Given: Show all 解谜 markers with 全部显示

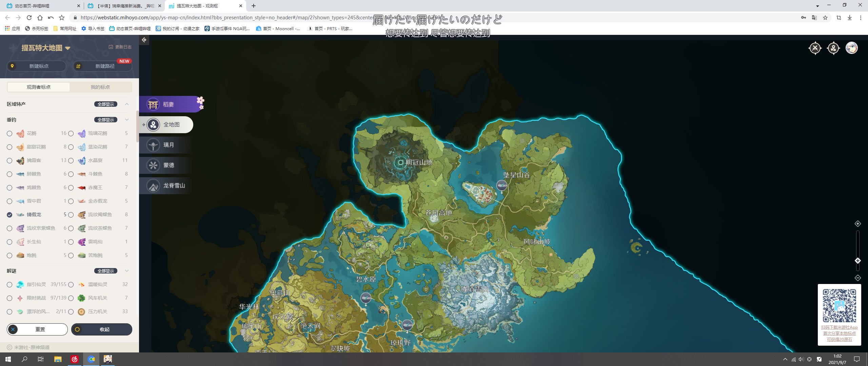Looking at the screenshot, I should (x=106, y=271).
